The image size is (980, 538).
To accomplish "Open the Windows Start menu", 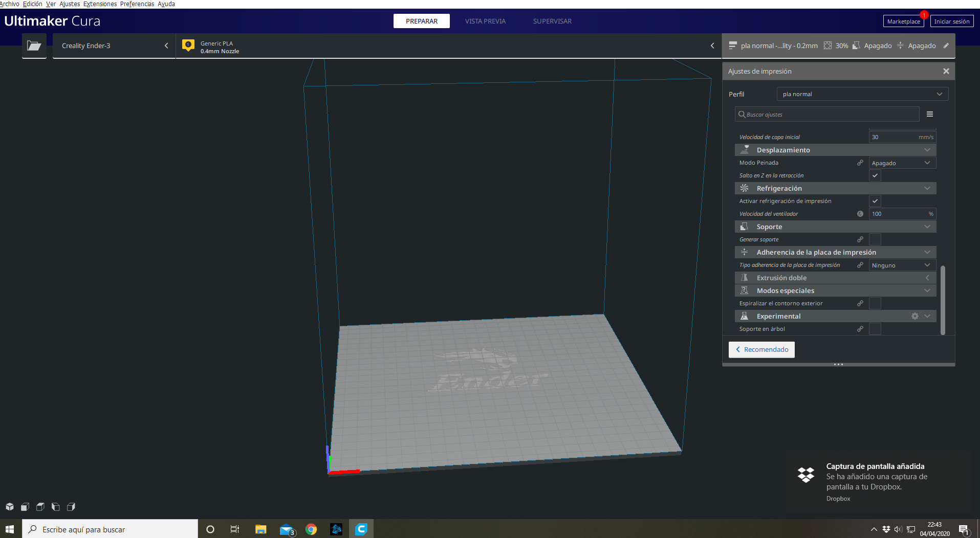I will [x=10, y=529].
